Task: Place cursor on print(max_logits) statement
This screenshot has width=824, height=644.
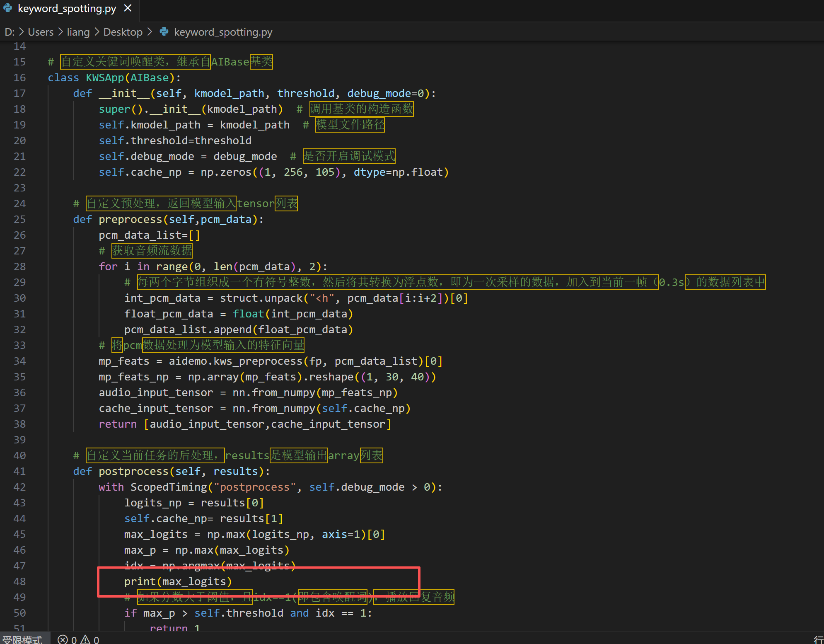Action: click(x=178, y=581)
